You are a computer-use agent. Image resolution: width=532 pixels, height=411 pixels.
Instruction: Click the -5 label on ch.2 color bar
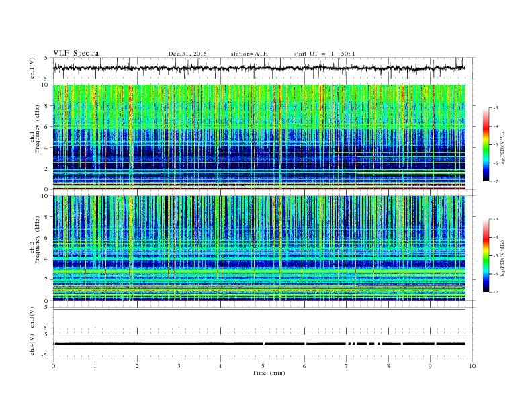[x=496, y=256]
